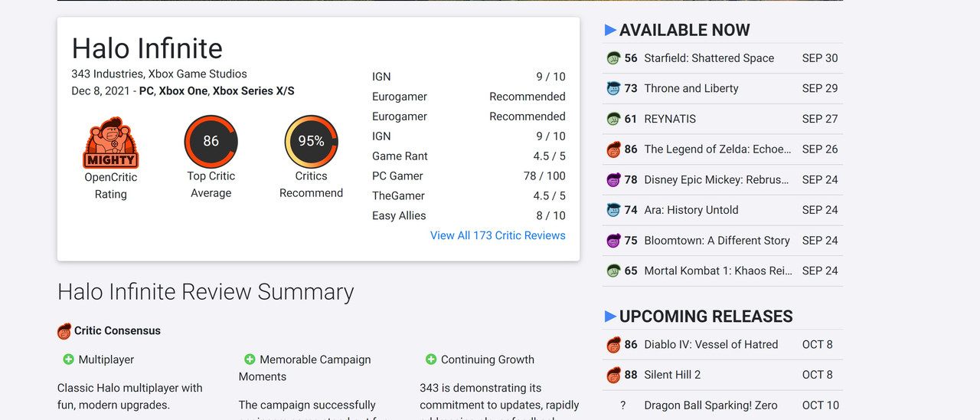The image size is (980, 420).
Task: Open the first Eurogamer Recommended review
Action: tap(469, 97)
